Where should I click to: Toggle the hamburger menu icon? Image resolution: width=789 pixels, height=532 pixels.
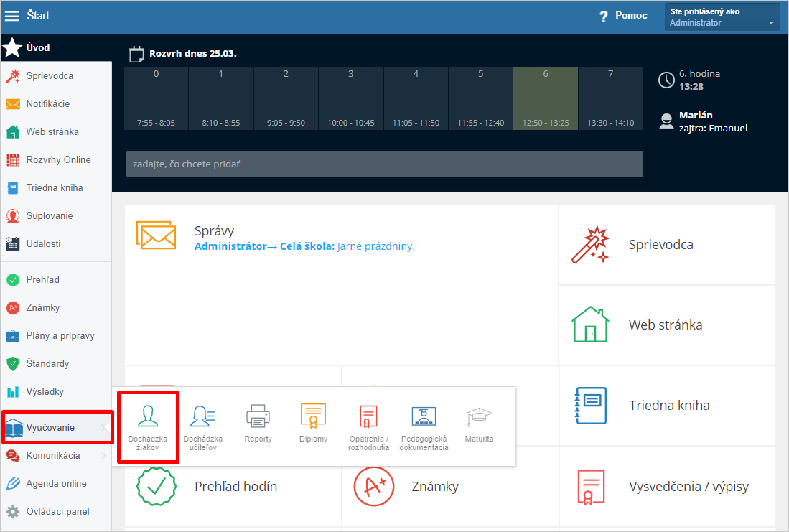pos(12,16)
